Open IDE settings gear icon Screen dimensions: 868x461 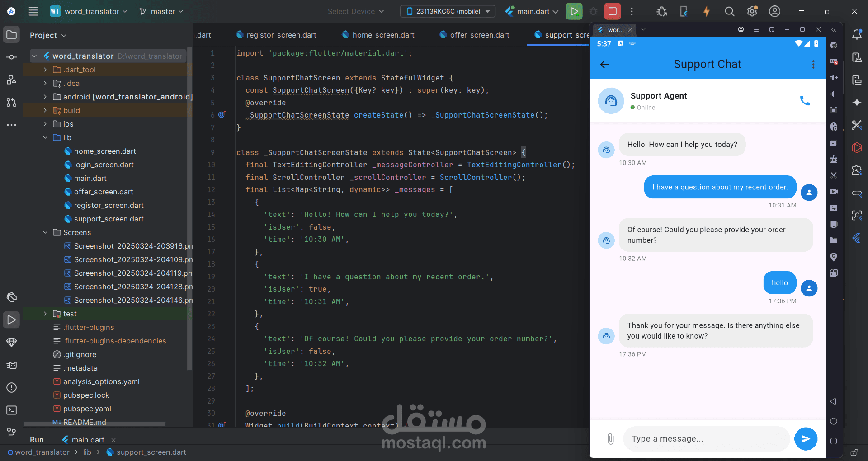click(x=752, y=11)
